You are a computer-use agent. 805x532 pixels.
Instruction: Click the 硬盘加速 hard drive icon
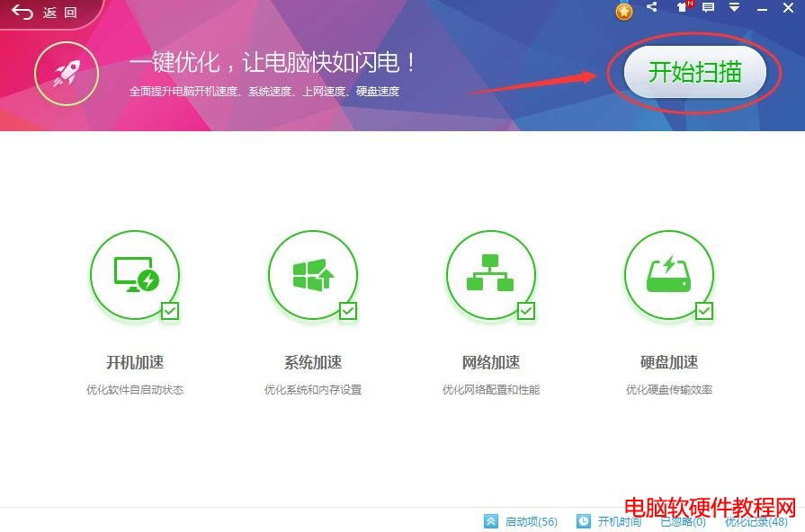tap(668, 275)
